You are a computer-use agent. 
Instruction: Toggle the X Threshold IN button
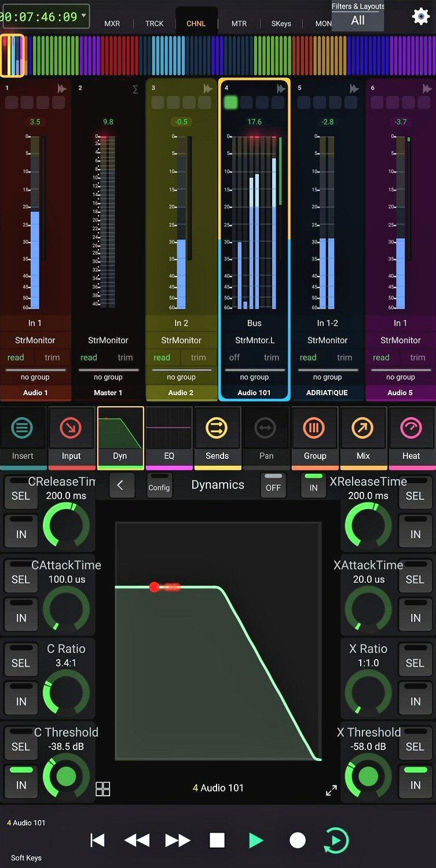[x=415, y=780]
